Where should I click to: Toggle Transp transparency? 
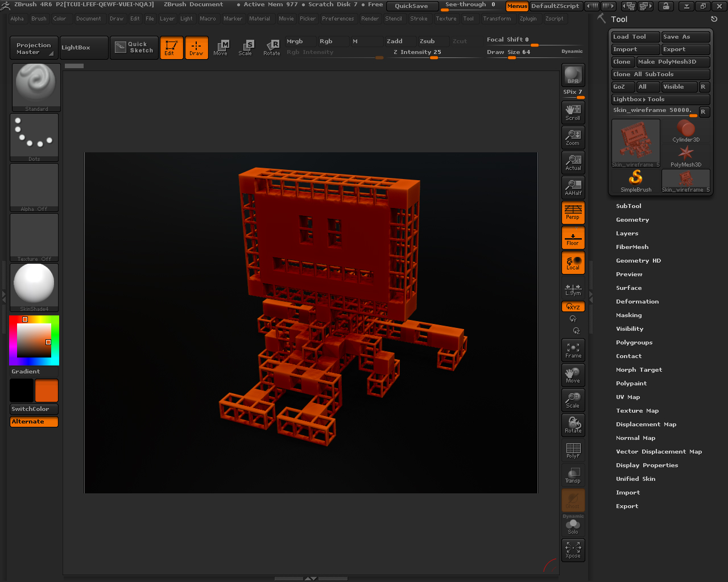[x=573, y=474]
